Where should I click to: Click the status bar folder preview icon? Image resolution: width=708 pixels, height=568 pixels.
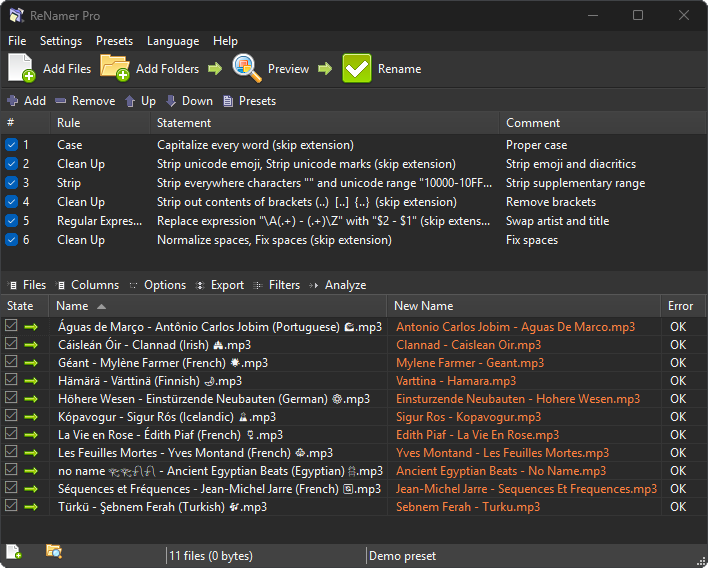pyautogui.click(x=54, y=551)
